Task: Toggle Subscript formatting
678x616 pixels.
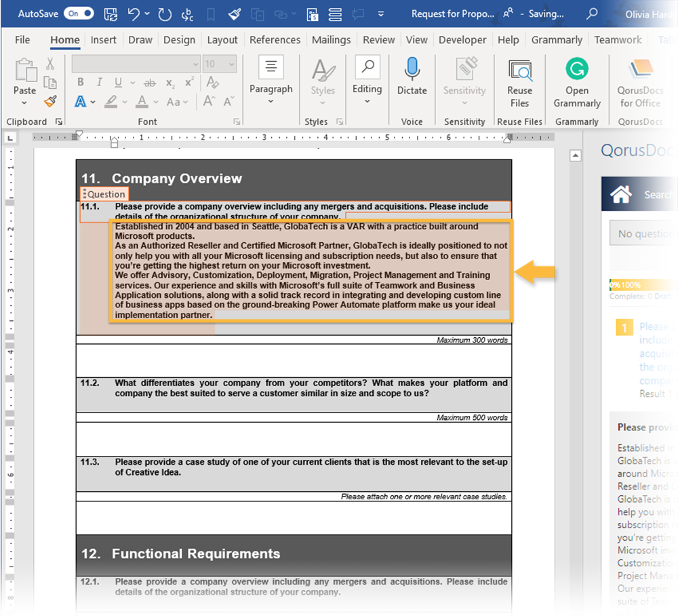Action: (170, 83)
